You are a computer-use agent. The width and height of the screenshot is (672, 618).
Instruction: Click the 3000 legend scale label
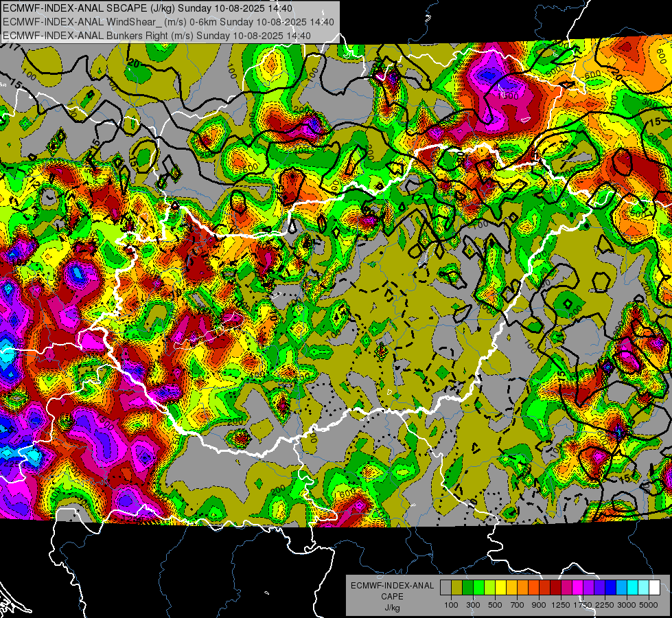pos(627,605)
